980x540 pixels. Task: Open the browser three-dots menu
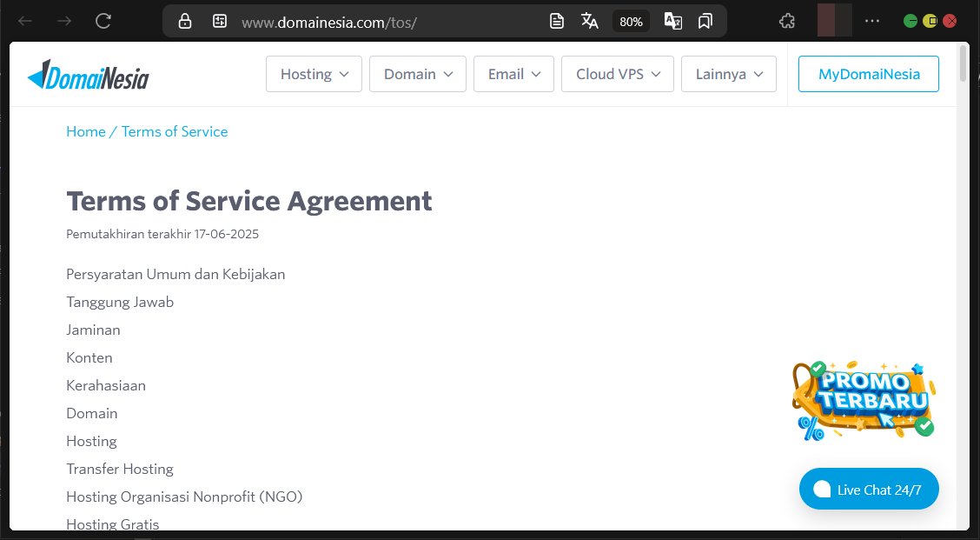coord(872,21)
